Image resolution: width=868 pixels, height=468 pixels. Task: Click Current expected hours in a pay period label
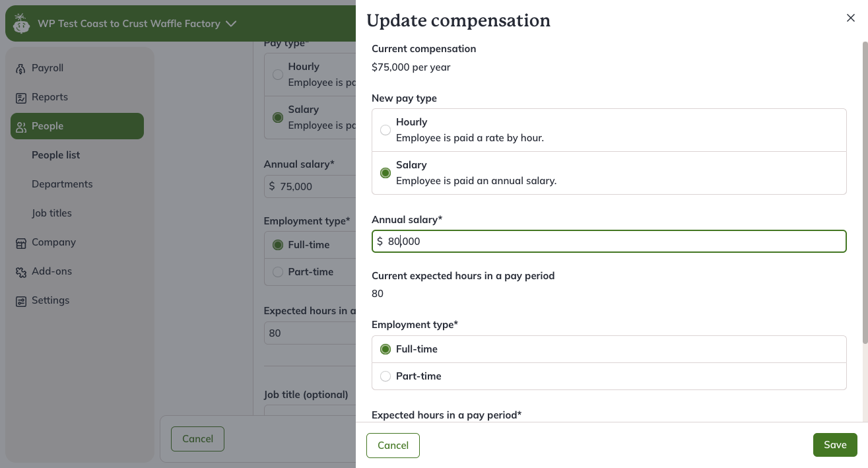pos(463,276)
